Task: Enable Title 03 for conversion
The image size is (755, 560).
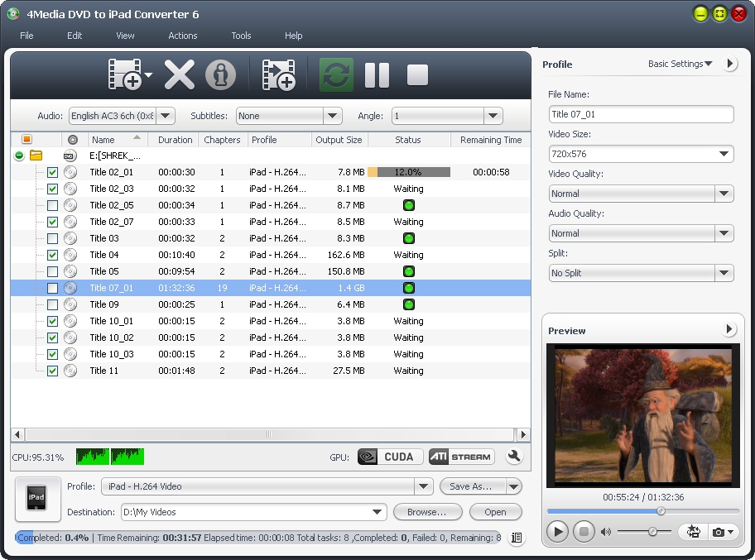Action: [x=52, y=238]
